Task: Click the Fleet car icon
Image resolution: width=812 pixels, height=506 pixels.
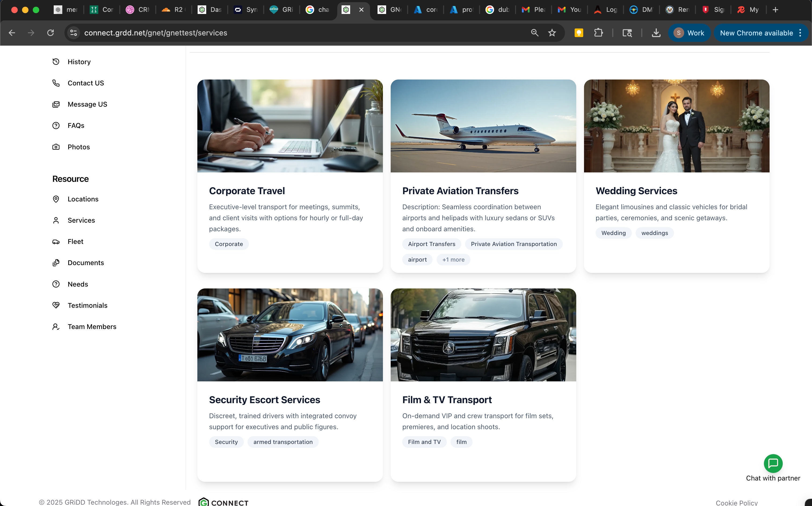Action: [x=56, y=242]
